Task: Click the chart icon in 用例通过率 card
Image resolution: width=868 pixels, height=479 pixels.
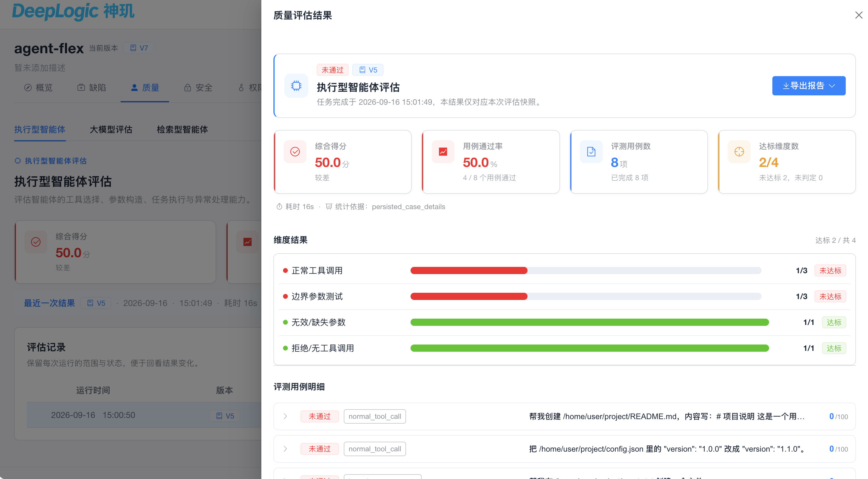Action: click(443, 152)
